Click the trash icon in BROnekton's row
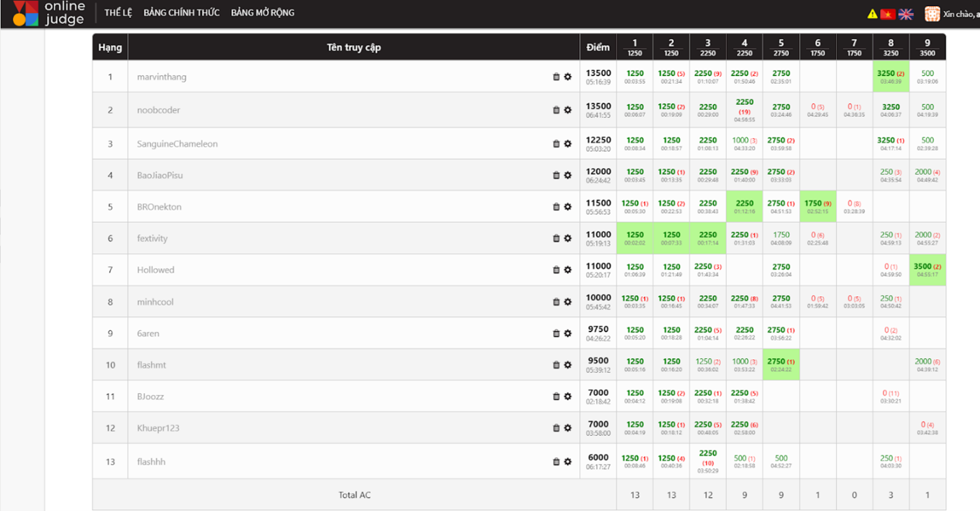The height and width of the screenshot is (511, 980). point(556,207)
